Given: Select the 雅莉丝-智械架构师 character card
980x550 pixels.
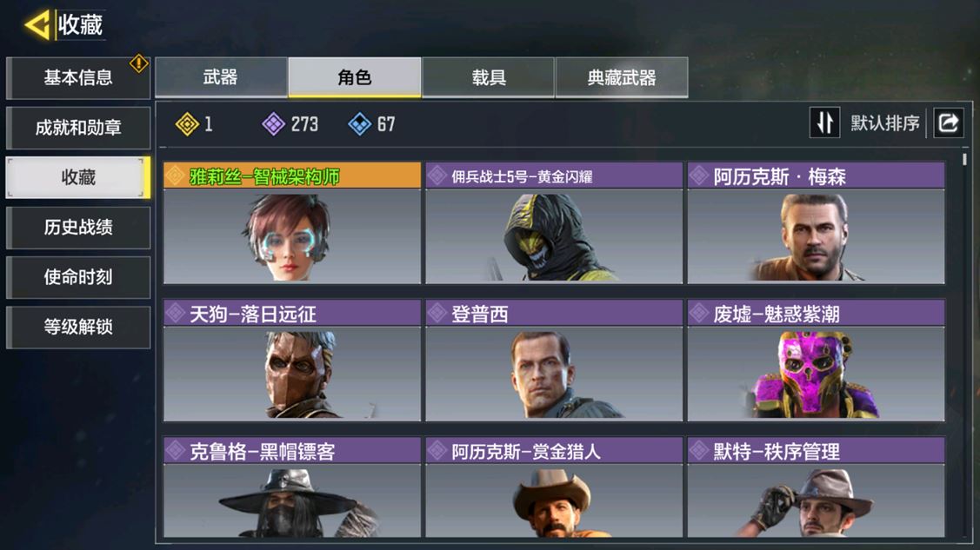Looking at the screenshot, I should 292,223.
